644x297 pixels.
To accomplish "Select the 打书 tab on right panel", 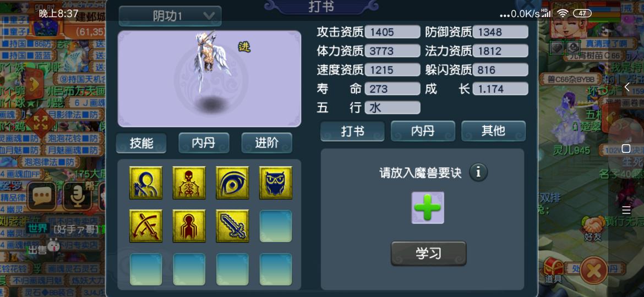I will pos(352,131).
